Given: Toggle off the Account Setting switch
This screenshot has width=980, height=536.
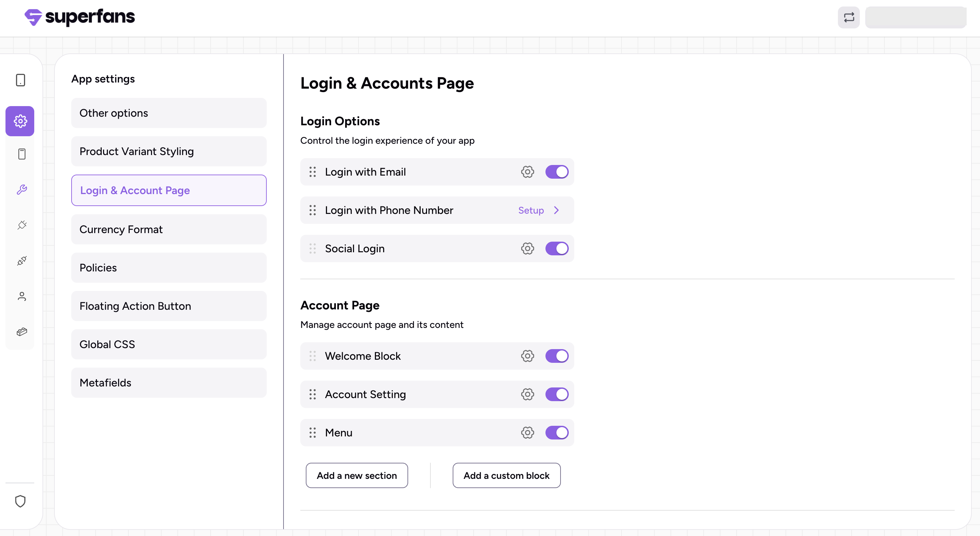Looking at the screenshot, I should 556,394.
